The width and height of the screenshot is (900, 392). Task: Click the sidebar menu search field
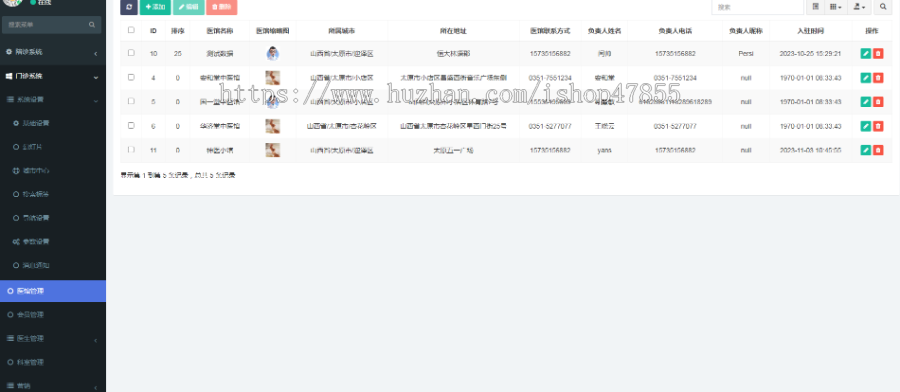click(52, 25)
